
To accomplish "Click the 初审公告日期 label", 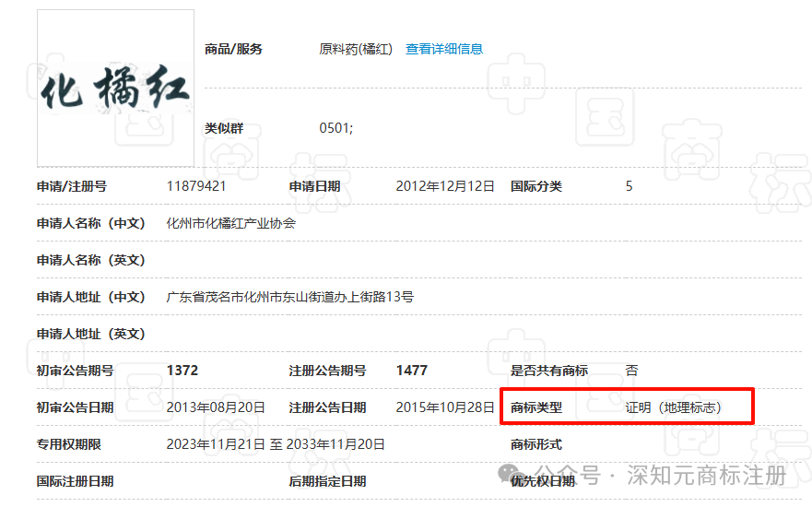I will (x=75, y=407).
